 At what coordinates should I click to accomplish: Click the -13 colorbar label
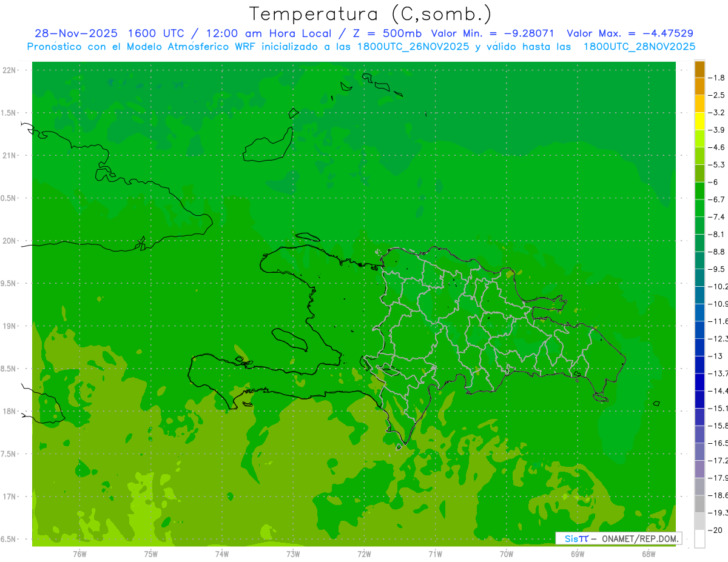click(x=715, y=356)
